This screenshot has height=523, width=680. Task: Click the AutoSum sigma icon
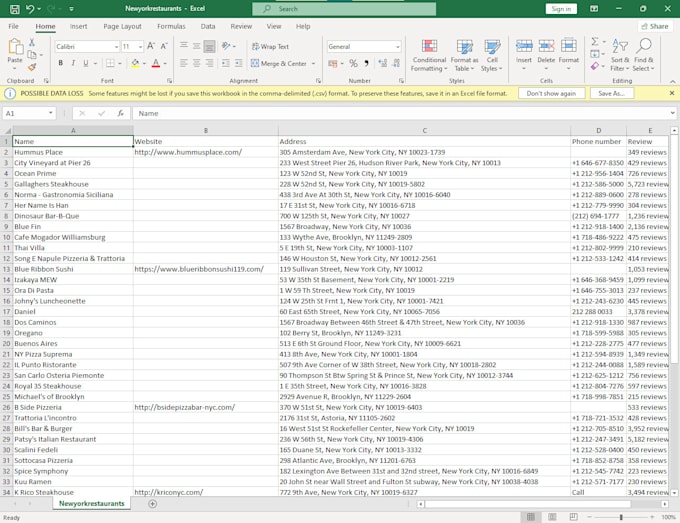(x=595, y=41)
